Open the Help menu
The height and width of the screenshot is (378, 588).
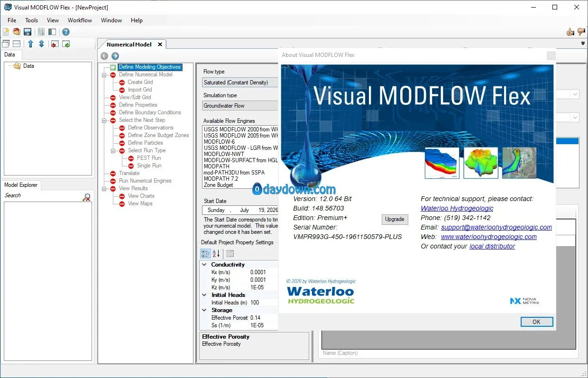coord(137,20)
